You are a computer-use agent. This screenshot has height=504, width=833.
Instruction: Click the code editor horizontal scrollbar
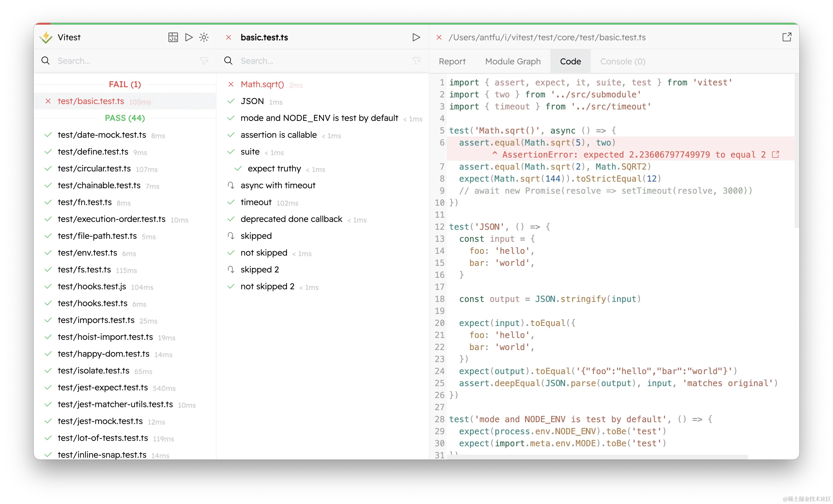click(x=598, y=457)
